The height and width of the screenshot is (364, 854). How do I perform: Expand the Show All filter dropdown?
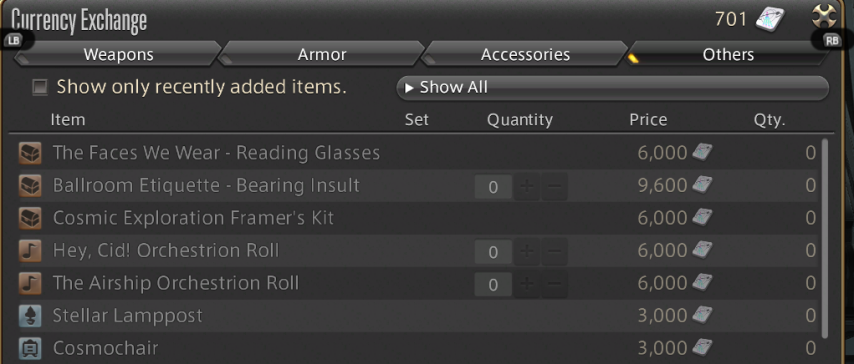(613, 88)
